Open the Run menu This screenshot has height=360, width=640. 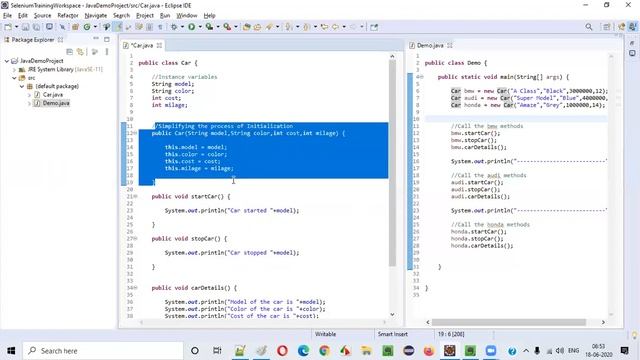pyautogui.click(x=165, y=16)
